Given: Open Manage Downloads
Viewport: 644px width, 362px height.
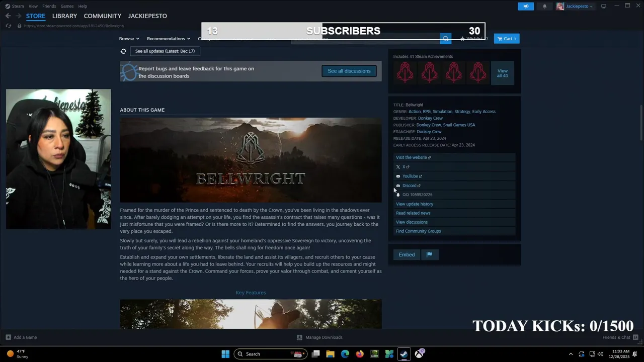Looking at the screenshot, I should pos(319,337).
